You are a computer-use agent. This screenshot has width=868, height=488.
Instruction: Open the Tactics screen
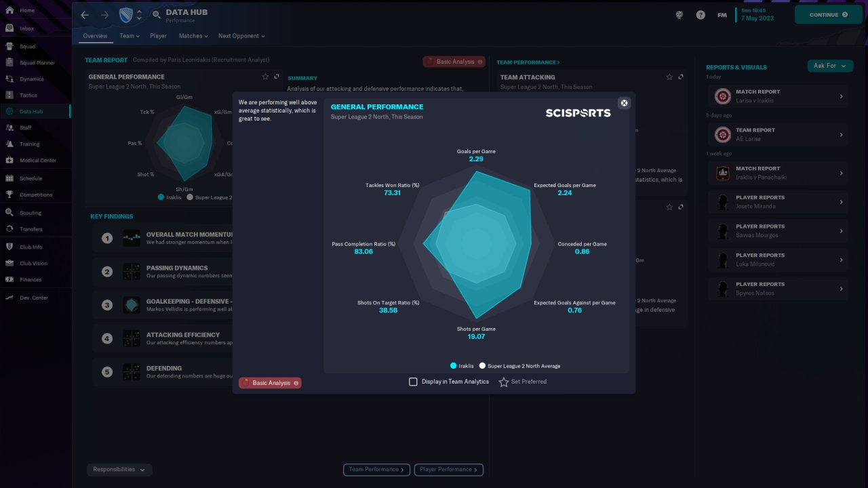click(x=35, y=96)
